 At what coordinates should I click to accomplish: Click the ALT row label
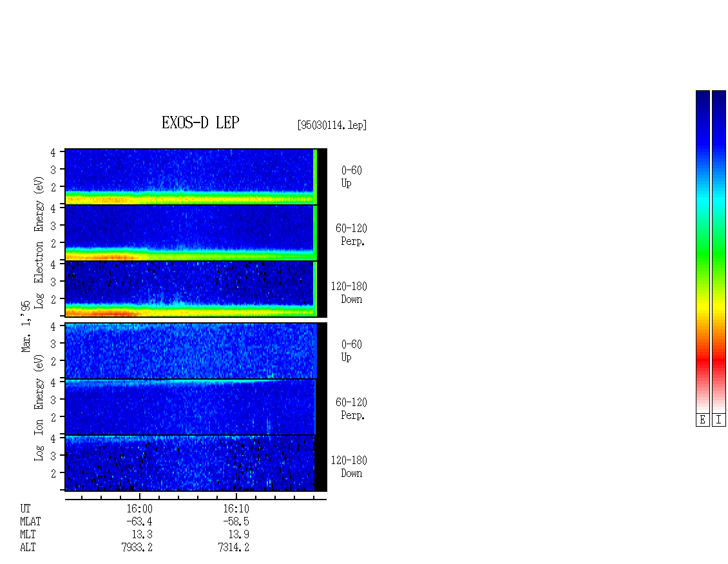click(x=28, y=547)
